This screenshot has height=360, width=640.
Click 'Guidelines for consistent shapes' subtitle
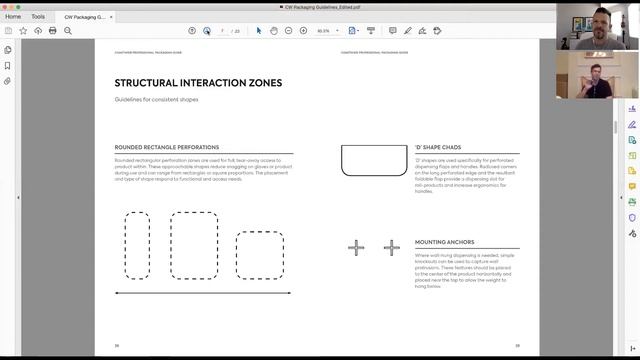tap(156, 100)
